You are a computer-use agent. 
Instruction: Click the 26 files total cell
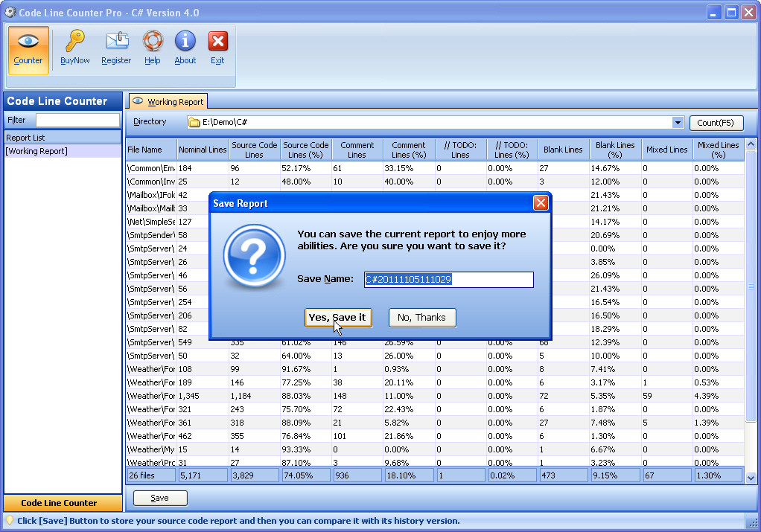(151, 475)
